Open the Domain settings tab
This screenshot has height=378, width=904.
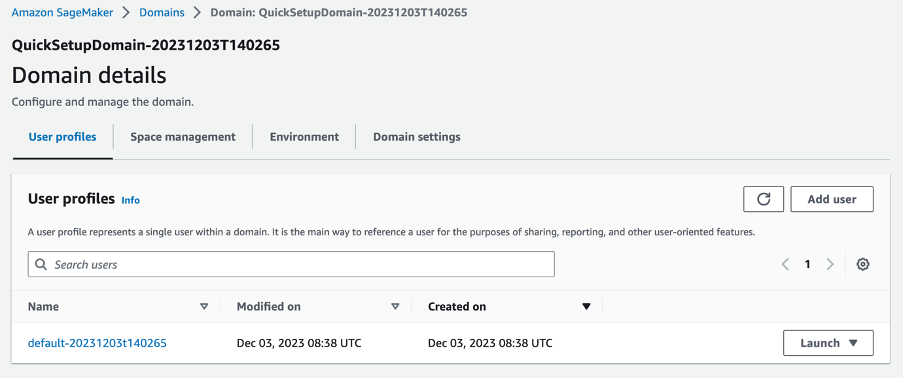point(417,137)
